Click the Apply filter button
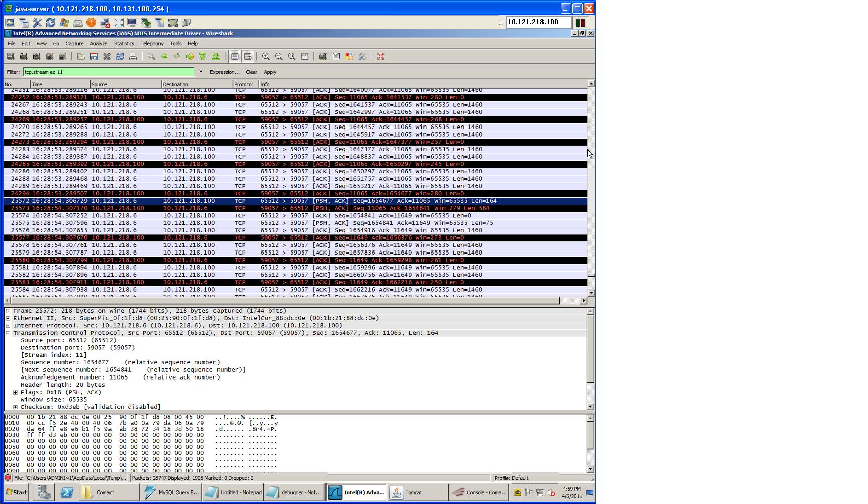Image resolution: width=868 pixels, height=504 pixels. coord(270,72)
